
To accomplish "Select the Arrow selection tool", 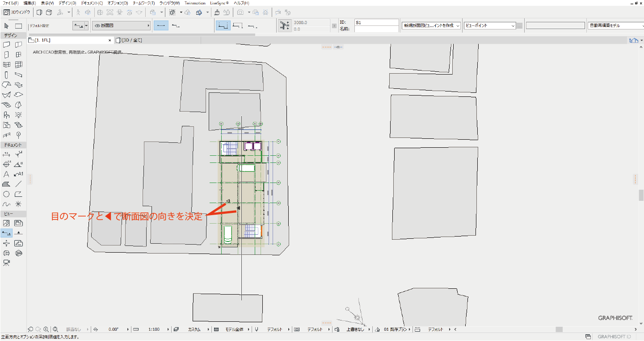I will 6,26.
